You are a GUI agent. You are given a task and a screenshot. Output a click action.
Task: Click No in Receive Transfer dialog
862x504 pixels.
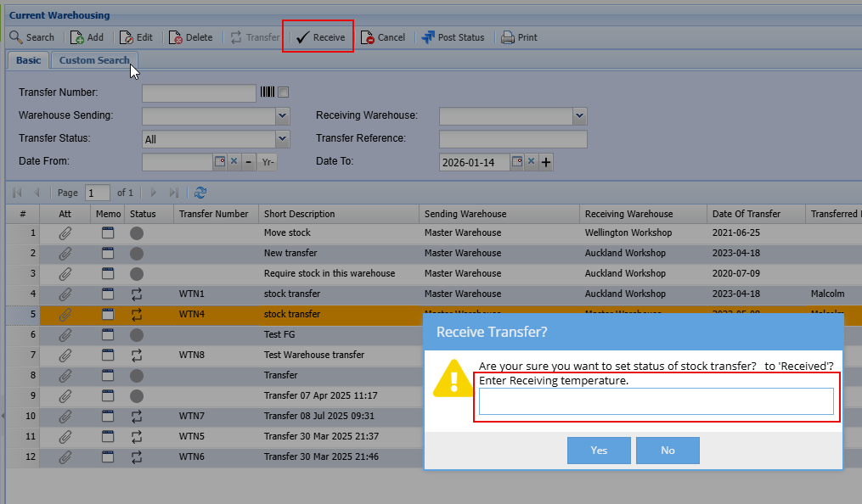(x=668, y=451)
